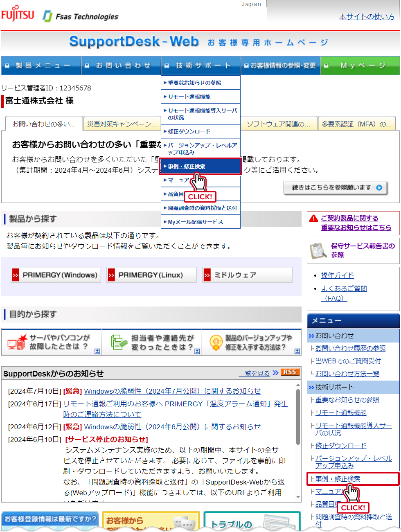The image size is (401, 532).
Task: Expand the 担当者や連絡先が変わった banner arrow
Action: tap(197, 351)
